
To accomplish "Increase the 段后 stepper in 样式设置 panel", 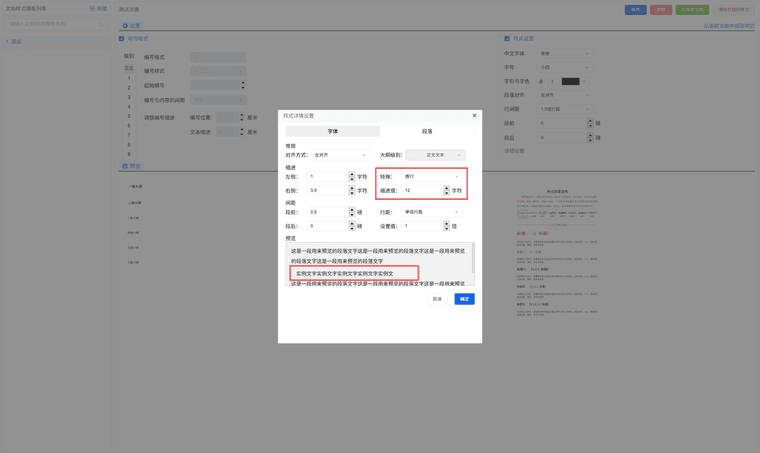I will tap(590, 135).
